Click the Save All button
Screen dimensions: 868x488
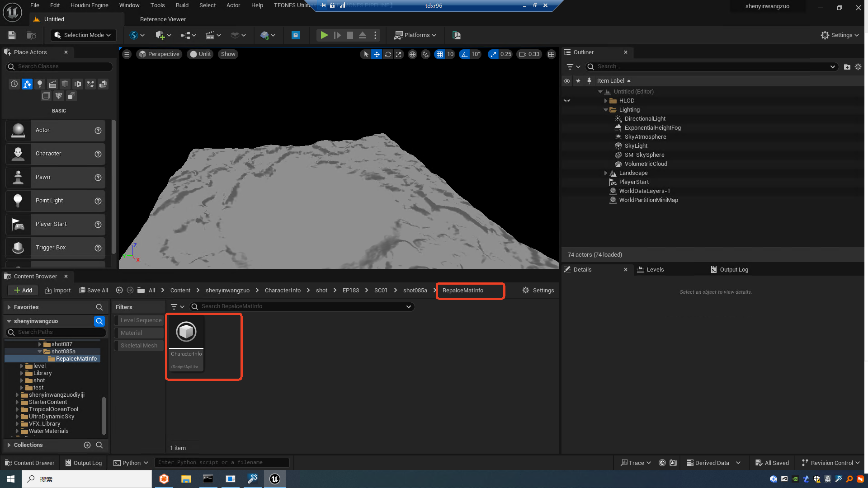pos(94,291)
